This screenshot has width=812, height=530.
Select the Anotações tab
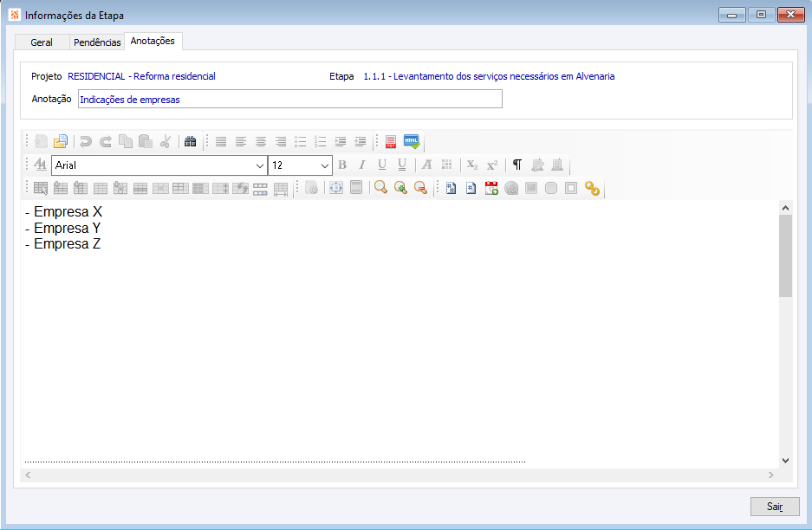153,41
